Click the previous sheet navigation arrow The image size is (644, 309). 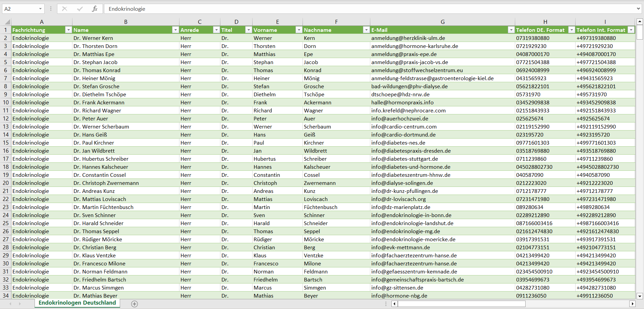coord(10,304)
